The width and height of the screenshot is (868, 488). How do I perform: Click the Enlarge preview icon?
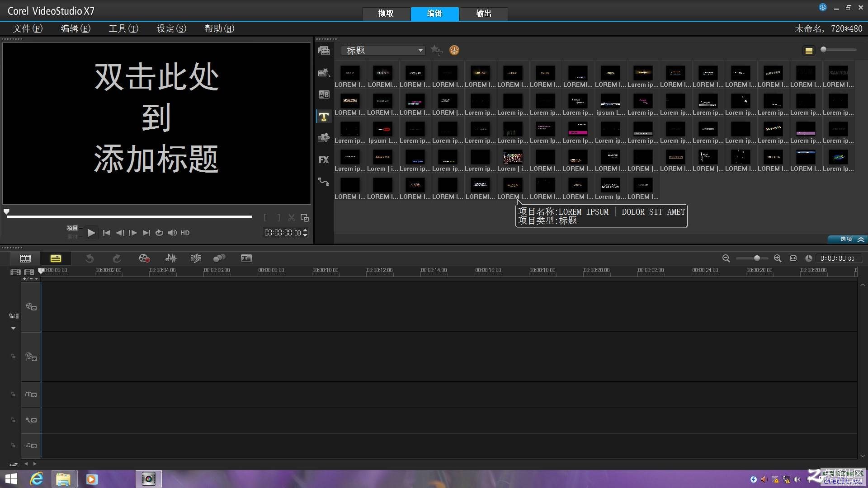(305, 218)
